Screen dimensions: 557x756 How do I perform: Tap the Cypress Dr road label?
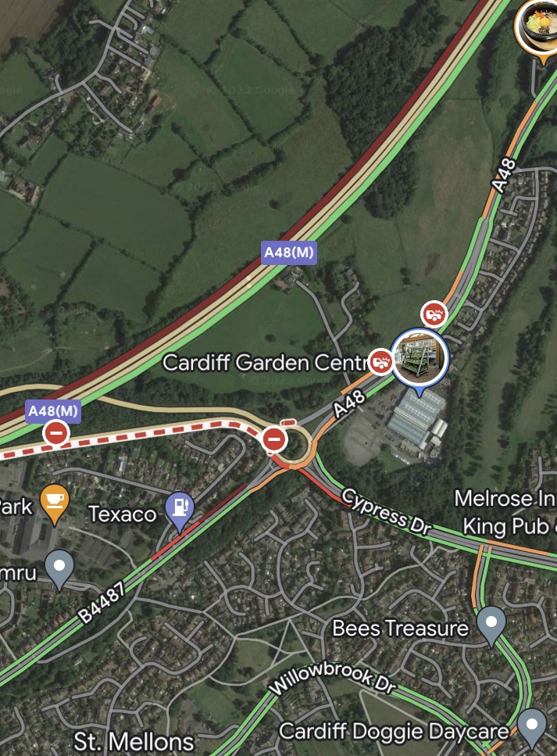pos(387,511)
